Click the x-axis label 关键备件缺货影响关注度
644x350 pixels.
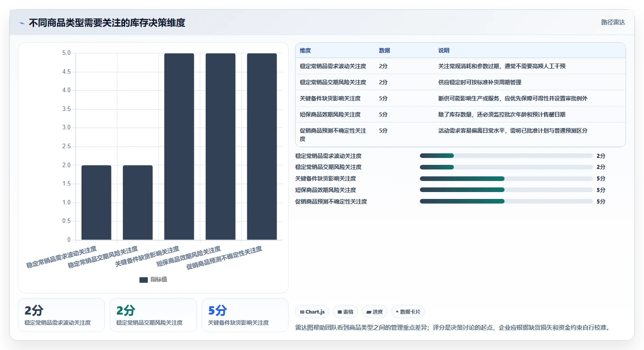click(x=147, y=257)
